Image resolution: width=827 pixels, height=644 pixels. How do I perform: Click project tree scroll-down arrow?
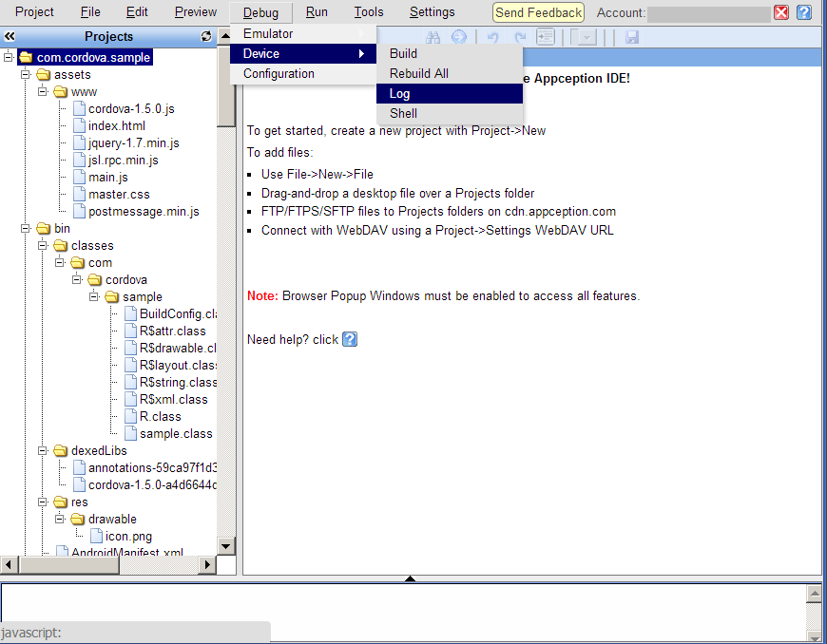pos(225,545)
